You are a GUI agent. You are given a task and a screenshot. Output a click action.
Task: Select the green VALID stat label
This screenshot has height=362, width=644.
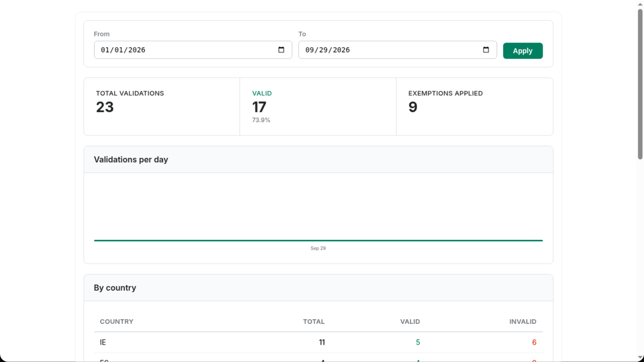click(x=262, y=93)
